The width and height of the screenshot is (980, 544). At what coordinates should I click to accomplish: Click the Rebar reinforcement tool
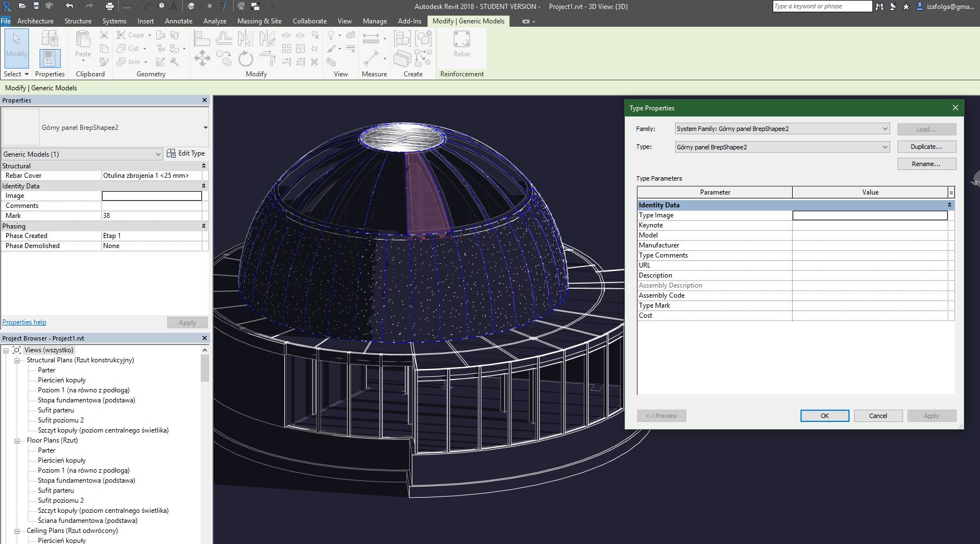click(462, 45)
